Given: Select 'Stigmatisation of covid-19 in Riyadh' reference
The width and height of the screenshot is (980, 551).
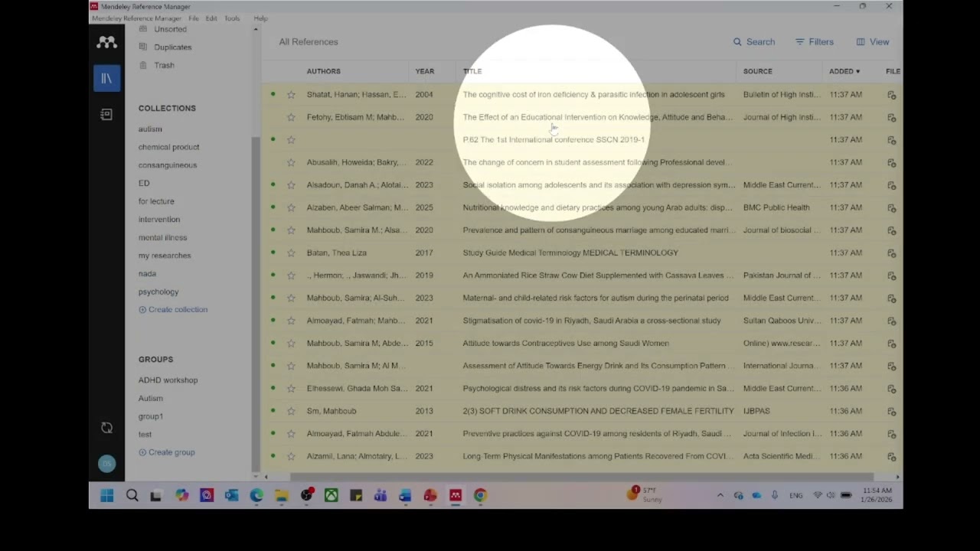Looking at the screenshot, I should [x=592, y=321].
